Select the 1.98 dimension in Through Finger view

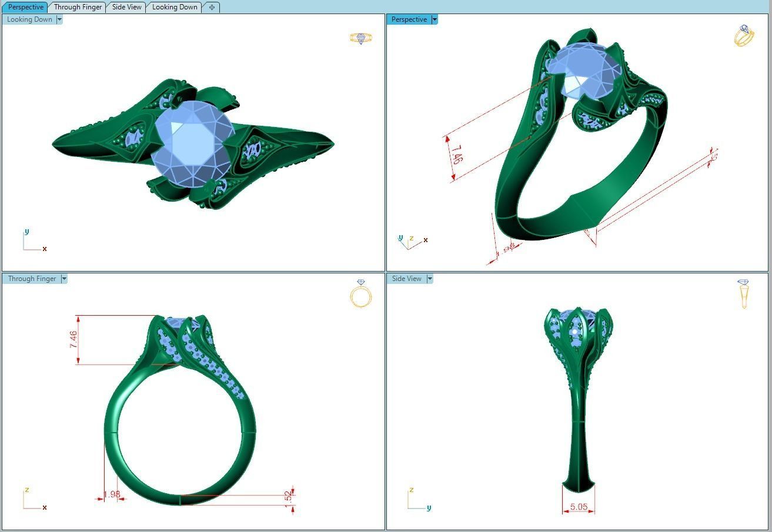pyautogui.click(x=112, y=494)
